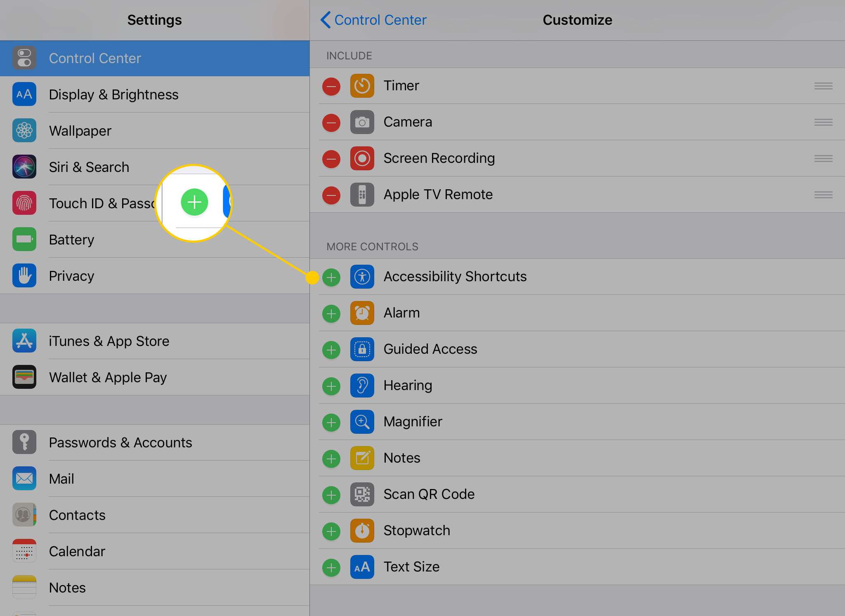Add Text Size with its green plus button
The height and width of the screenshot is (616, 845).
pyautogui.click(x=331, y=567)
